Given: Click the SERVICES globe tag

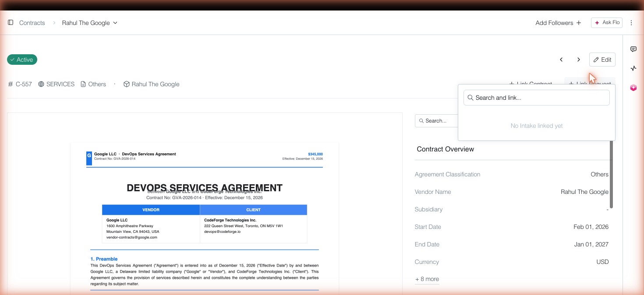Looking at the screenshot, I should [x=56, y=84].
